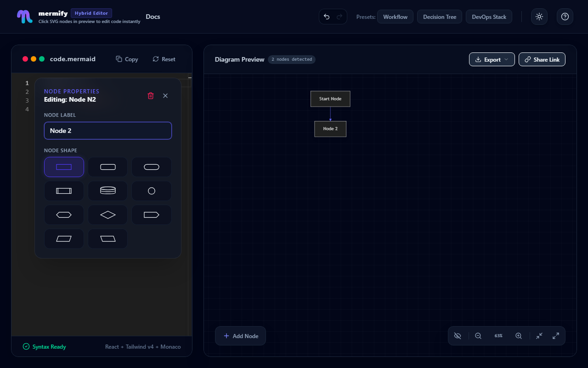Click the Hybrid Editor badge
The width and height of the screenshot is (588, 368).
91,13
